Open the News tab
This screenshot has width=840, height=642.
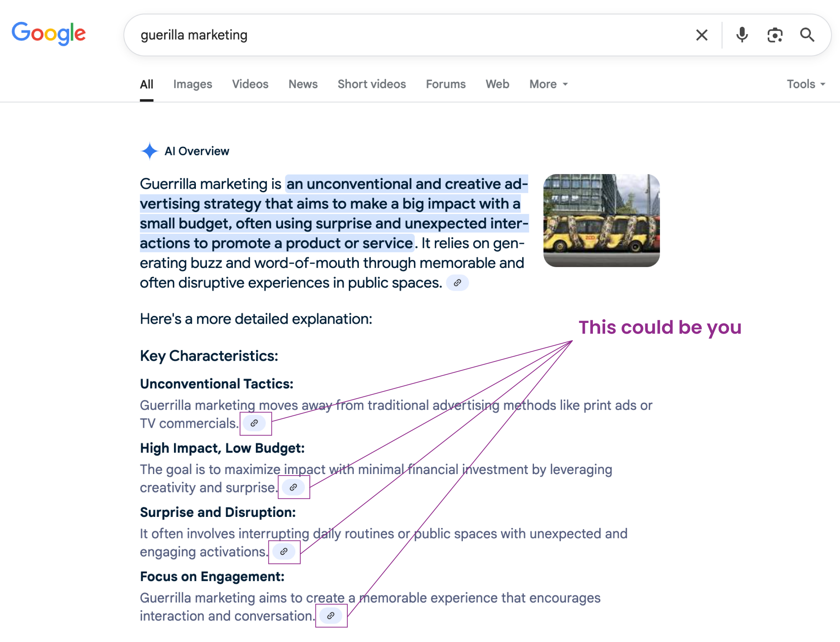click(303, 84)
